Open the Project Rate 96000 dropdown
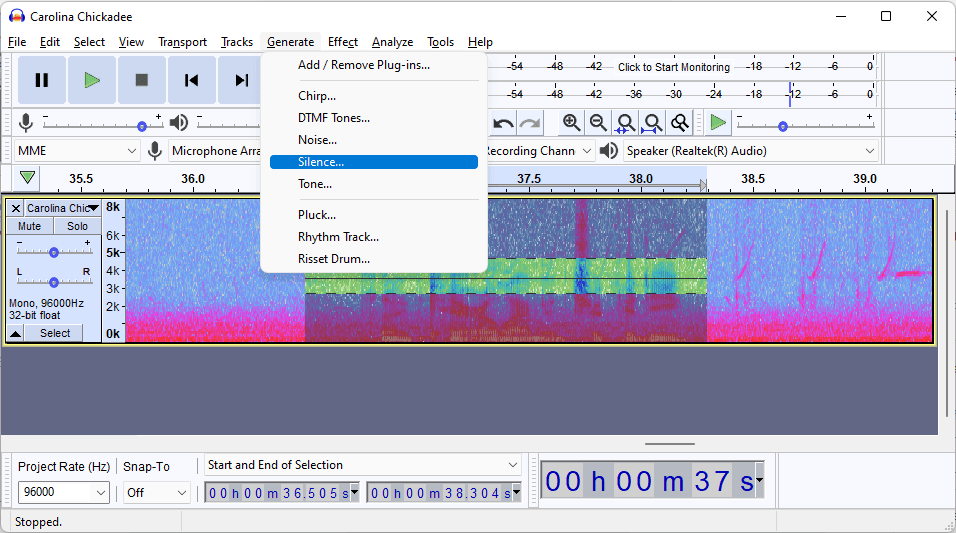 (x=63, y=492)
